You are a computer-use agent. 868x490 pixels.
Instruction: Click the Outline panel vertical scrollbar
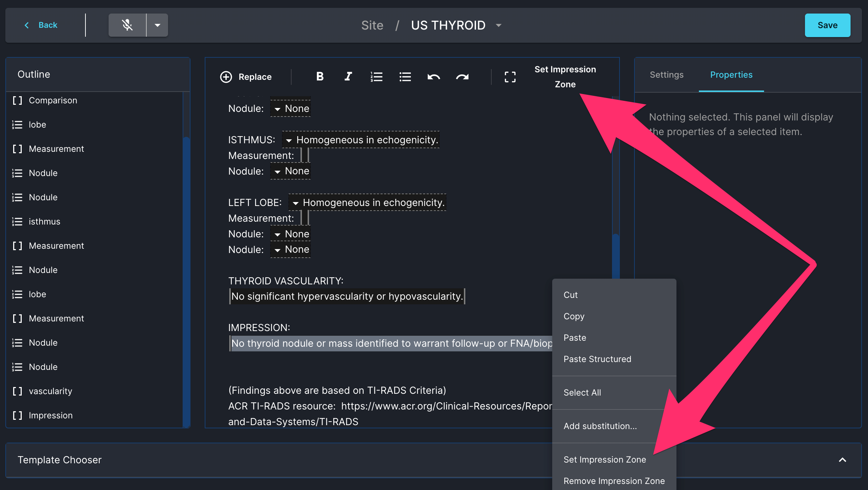point(186,282)
